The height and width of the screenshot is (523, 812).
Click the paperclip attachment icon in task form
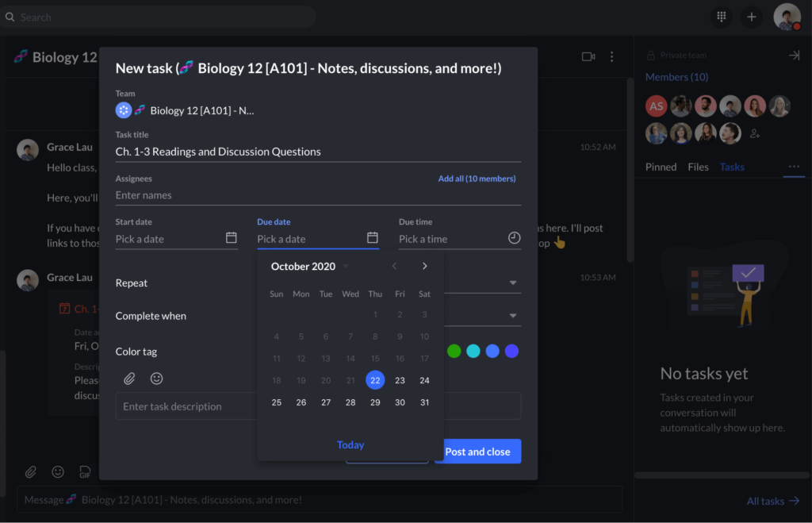129,379
